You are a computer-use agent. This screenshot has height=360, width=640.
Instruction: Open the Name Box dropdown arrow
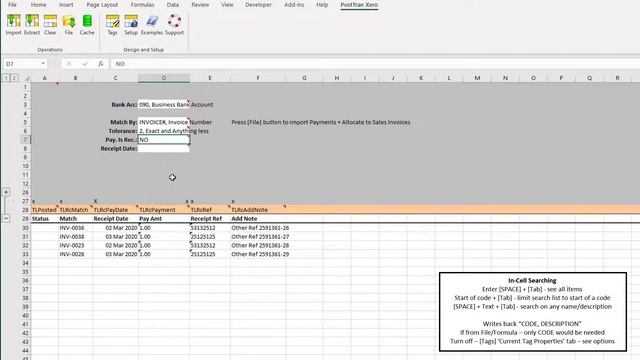coord(43,64)
